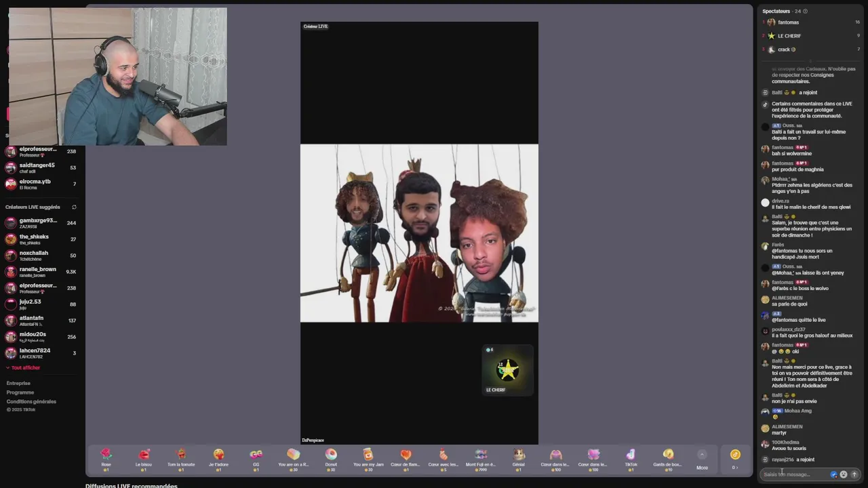Click the blue checkmark icon in chat input
The width and height of the screenshot is (868, 488).
pos(833,474)
